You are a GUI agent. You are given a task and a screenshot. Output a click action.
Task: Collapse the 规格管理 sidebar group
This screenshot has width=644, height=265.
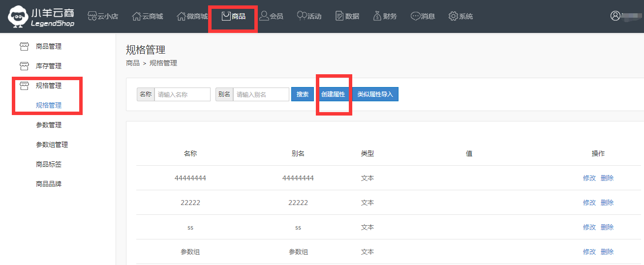48,86
